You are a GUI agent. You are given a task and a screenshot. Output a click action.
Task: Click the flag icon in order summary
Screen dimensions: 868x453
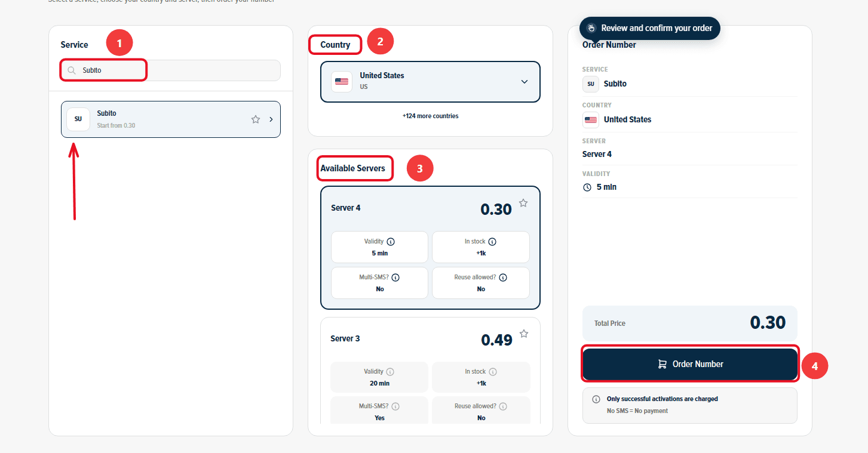590,120
